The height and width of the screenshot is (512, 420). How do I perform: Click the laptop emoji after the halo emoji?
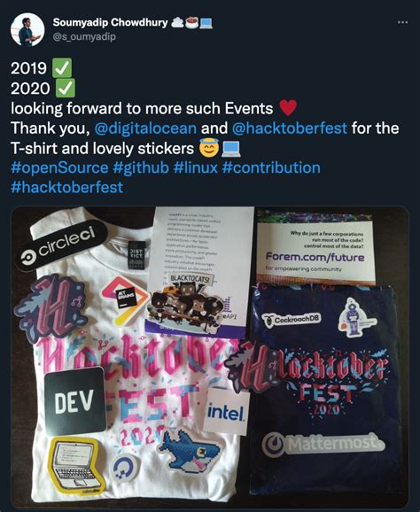[231, 149]
